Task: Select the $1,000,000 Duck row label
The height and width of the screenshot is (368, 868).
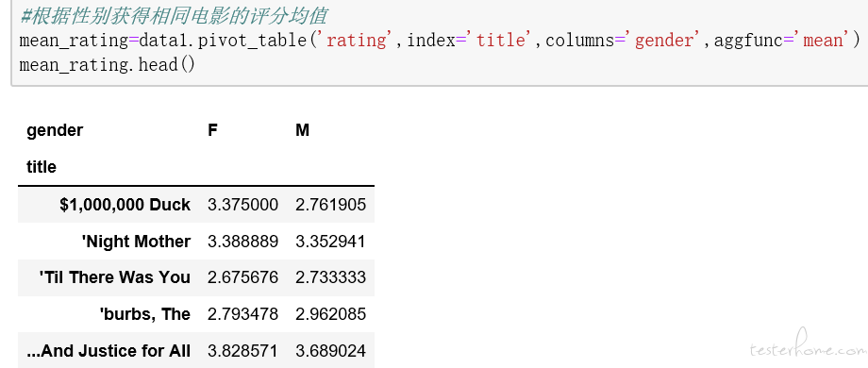Action: pos(125,205)
